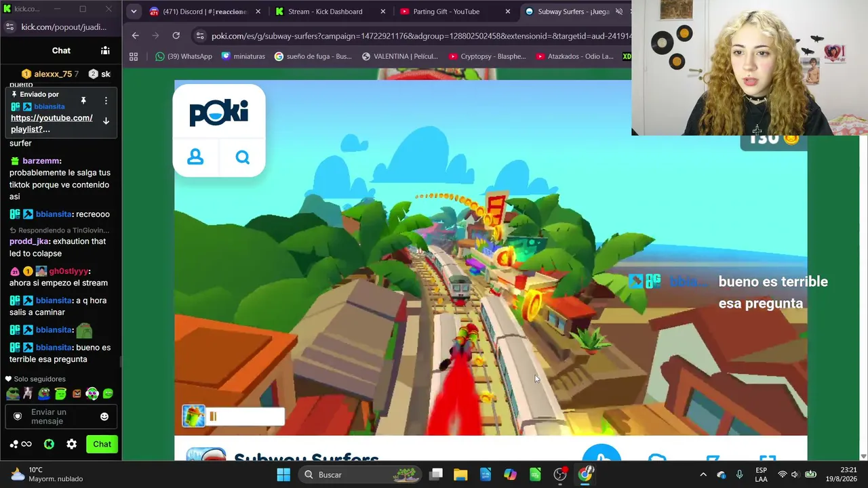Click the 'Solo seguidores' label
Screen dimensions: 868x488
[40, 379]
